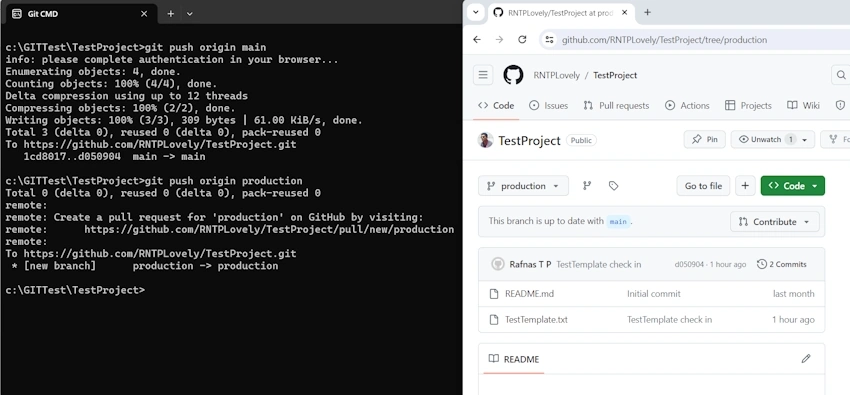Click the TestProject repository title
Screen dimensions: 850x395
pyautogui.click(x=529, y=141)
